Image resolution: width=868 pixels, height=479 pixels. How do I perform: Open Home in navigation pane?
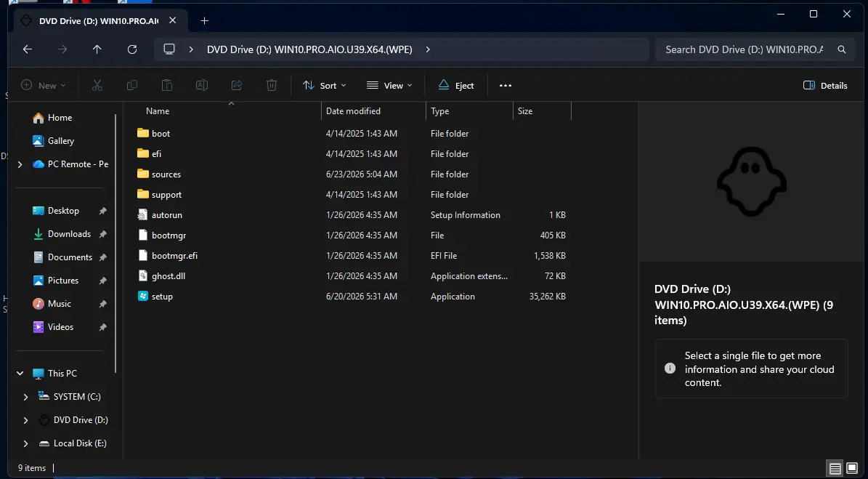pyautogui.click(x=52, y=118)
